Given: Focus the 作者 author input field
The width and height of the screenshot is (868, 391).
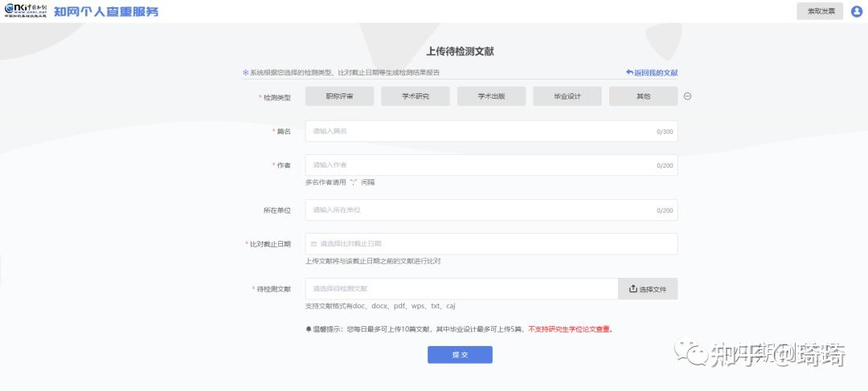Looking at the screenshot, I should point(492,165).
